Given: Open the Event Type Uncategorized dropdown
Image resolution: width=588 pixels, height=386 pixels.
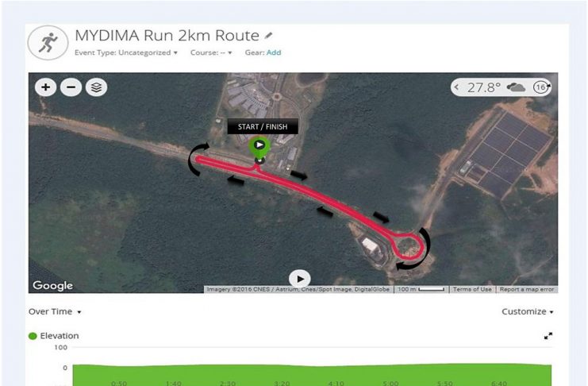Looking at the screenshot, I should pos(126,52).
